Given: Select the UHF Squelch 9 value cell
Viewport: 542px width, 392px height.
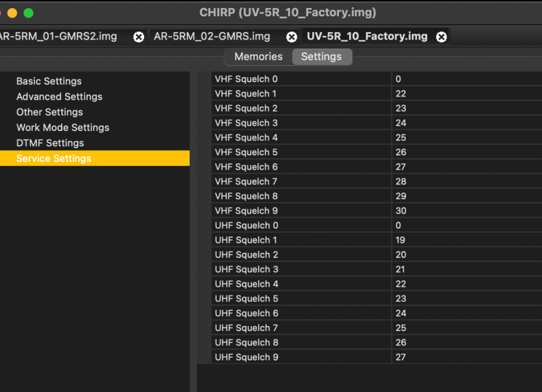Looking at the screenshot, I should 466,357.
